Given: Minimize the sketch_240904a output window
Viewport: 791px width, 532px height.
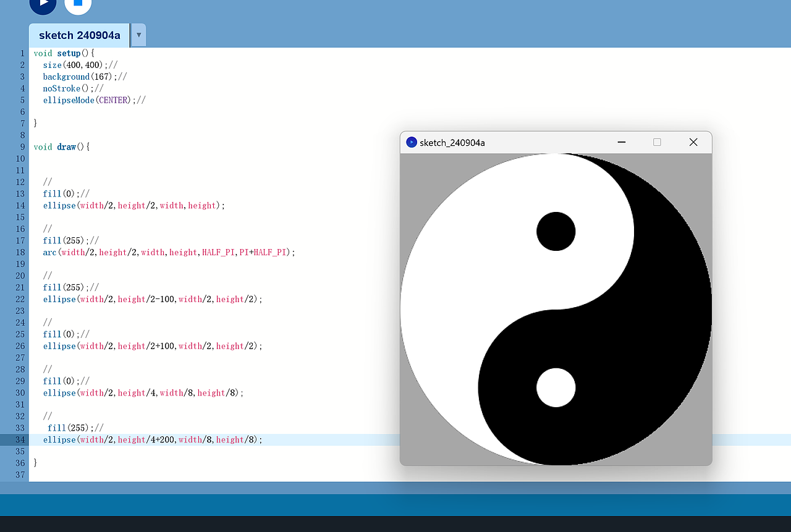Looking at the screenshot, I should point(622,142).
